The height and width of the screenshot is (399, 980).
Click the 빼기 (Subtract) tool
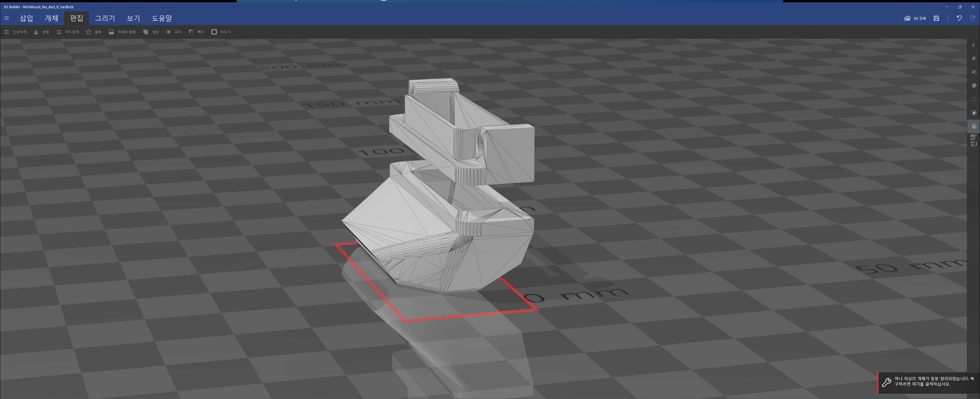tap(197, 32)
